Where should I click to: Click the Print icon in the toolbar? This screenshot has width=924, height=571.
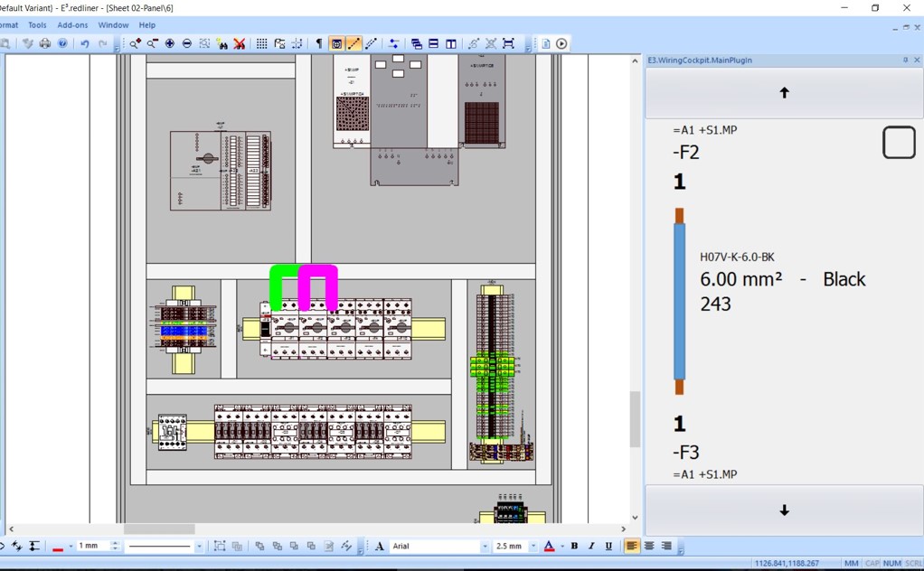point(44,43)
